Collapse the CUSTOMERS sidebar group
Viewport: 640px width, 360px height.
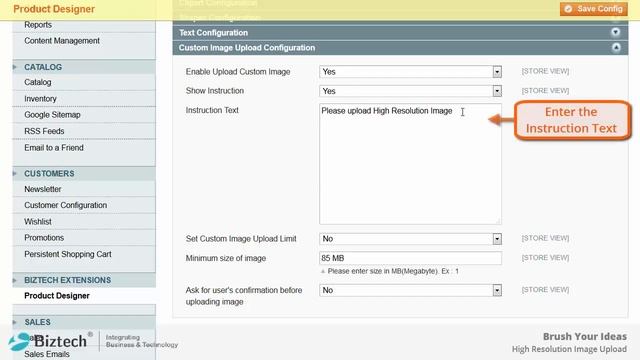click(84, 173)
